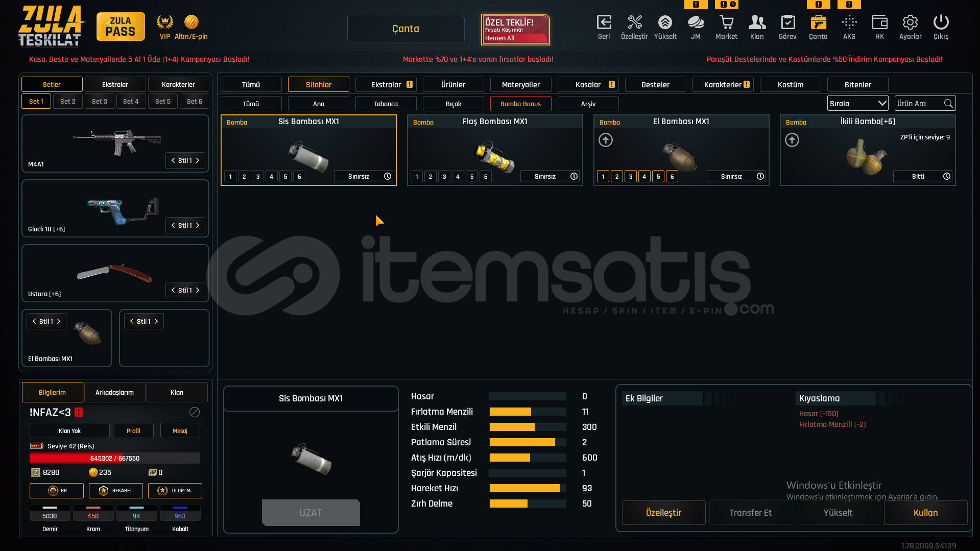
Task: Click the block icon next to player name
Action: (x=195, y=412)
